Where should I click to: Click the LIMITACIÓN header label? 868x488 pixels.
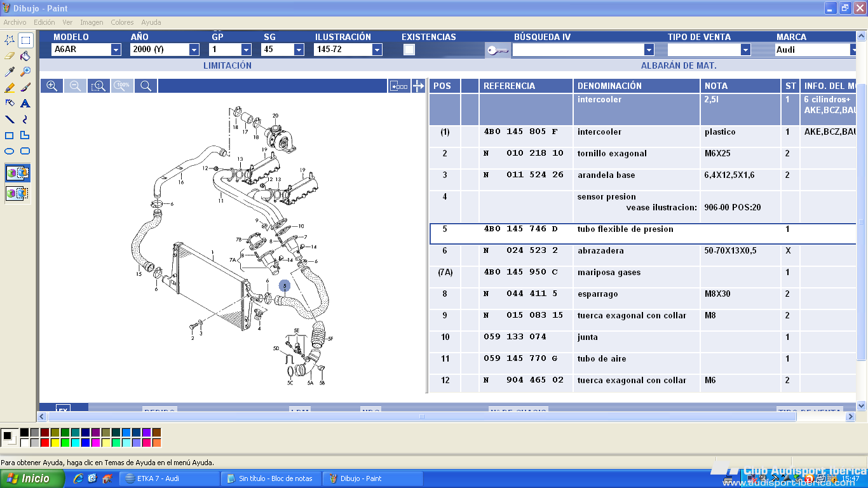coord(227,65)
